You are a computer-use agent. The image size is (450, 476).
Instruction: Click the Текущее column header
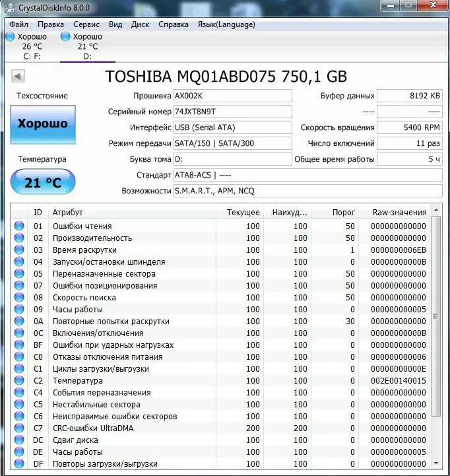tap(240, 212)
